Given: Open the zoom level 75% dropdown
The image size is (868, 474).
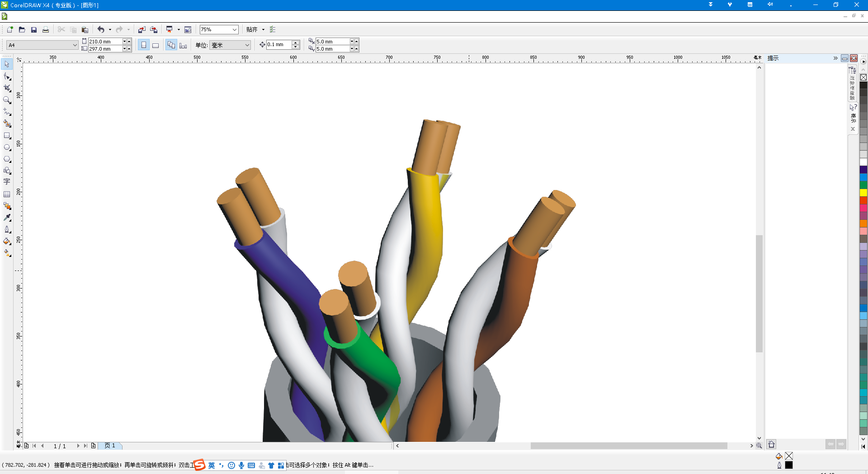Looking at the screenshot, I should (235, 30).
